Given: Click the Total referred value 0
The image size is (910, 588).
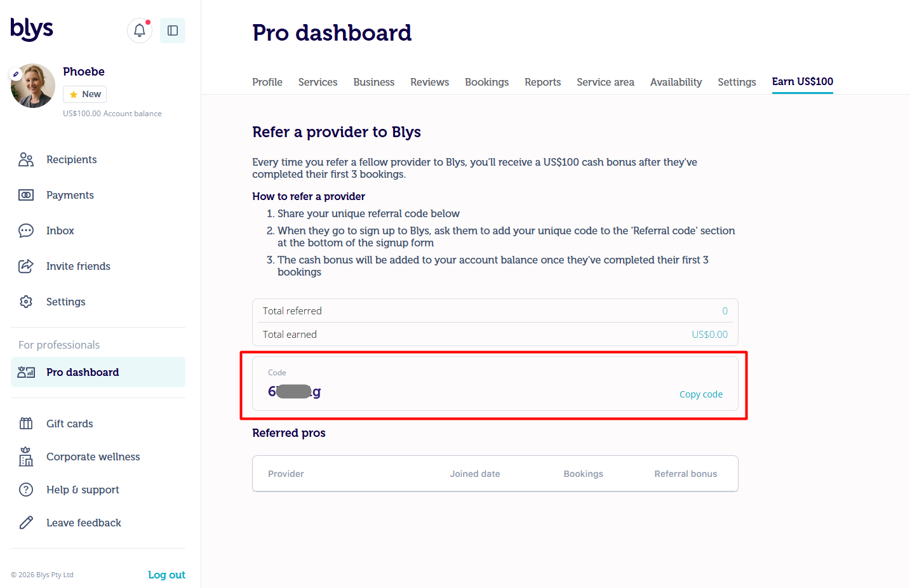Looking at the screenshot, I should click(x=725, y=311).
